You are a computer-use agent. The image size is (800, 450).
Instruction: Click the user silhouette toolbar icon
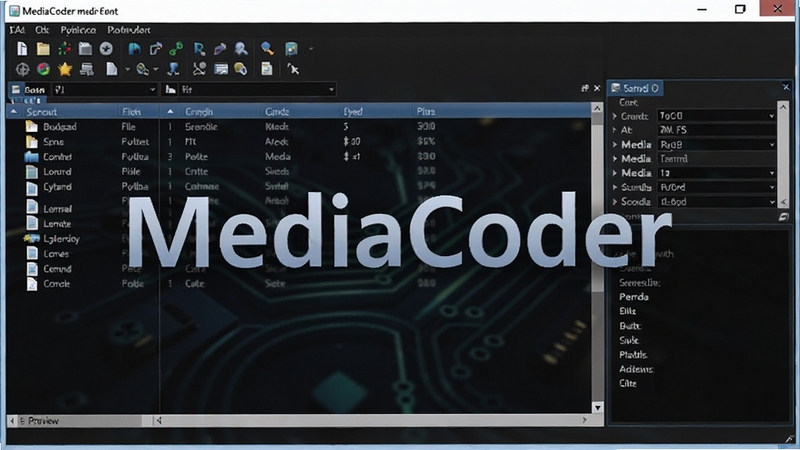tap(241, 49)
